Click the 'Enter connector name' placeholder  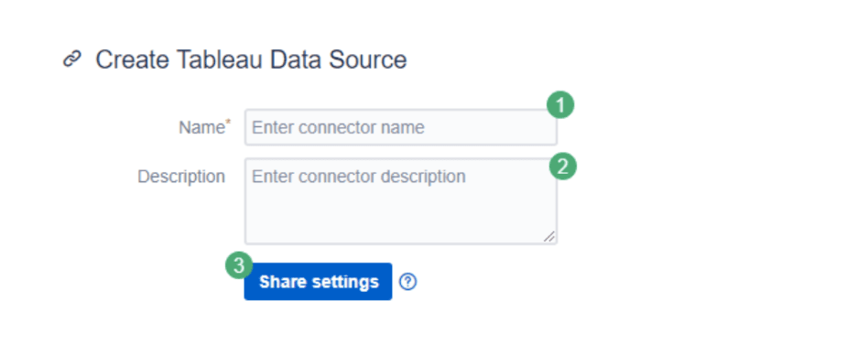[338, 128]
